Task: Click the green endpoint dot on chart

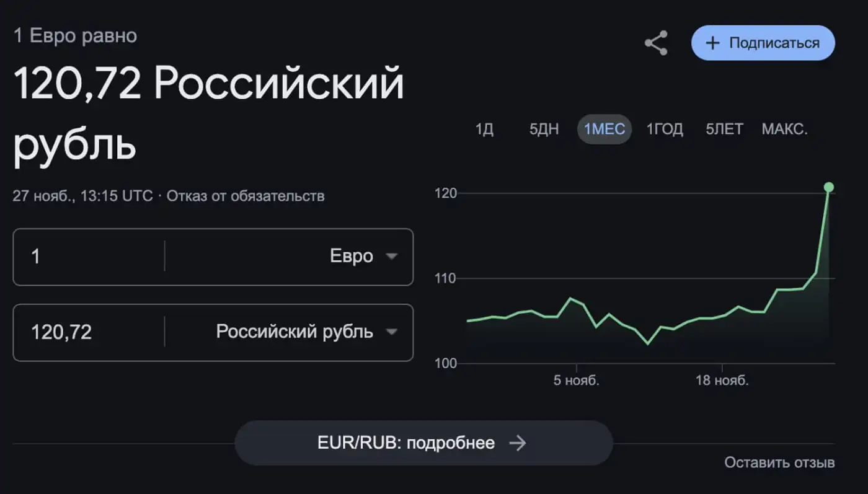Action: 828,187
